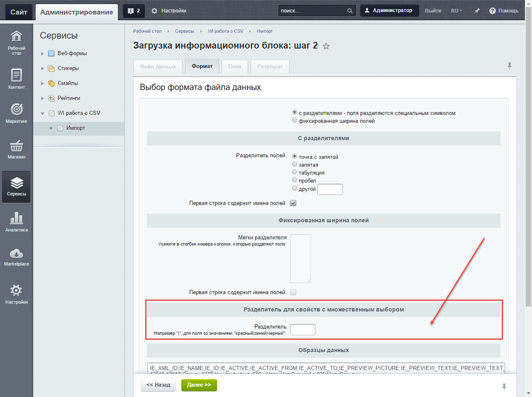Open the Рабочий стол sidebar section
This screenshot has height=397, width=532.
[16, 43]
